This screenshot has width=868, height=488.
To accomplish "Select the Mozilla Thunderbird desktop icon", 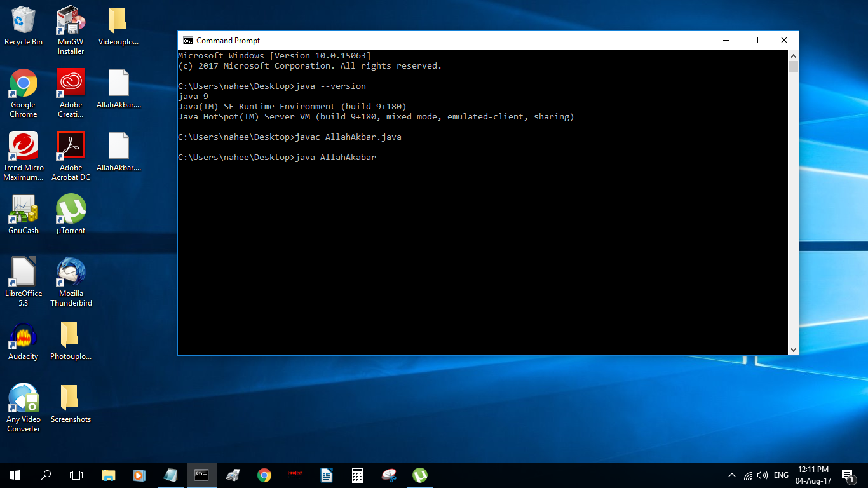I will (71, 282).
